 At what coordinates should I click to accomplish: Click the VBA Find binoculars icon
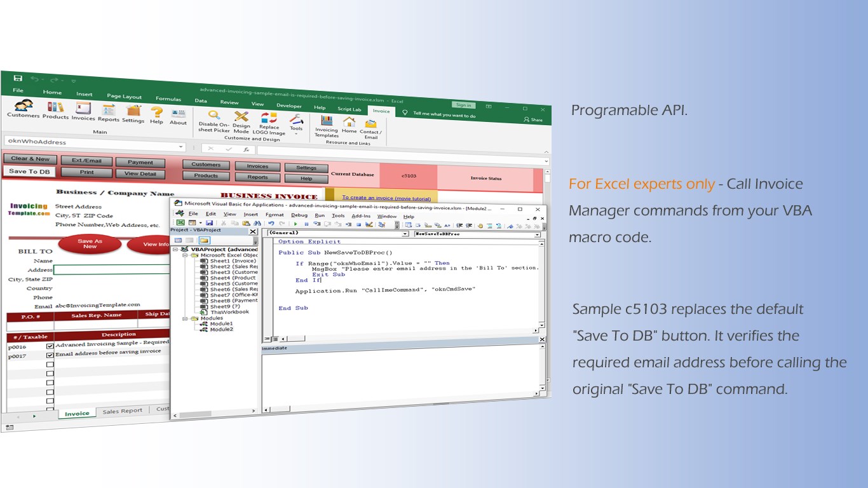click(257, 224)
